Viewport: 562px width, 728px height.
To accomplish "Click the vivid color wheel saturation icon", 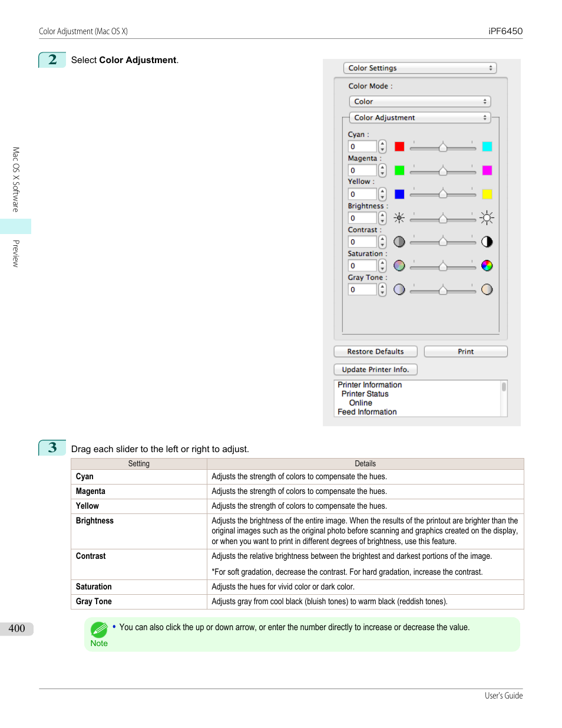I will tap(487, 266).
